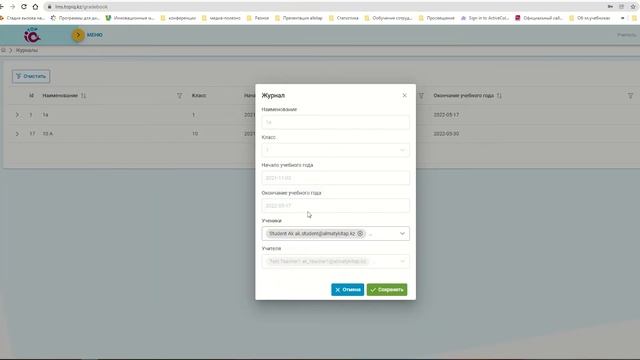The image size is (640, 360).
Task: Click the 'МЕНЮ' label
Action: click(x=95, y=35)
